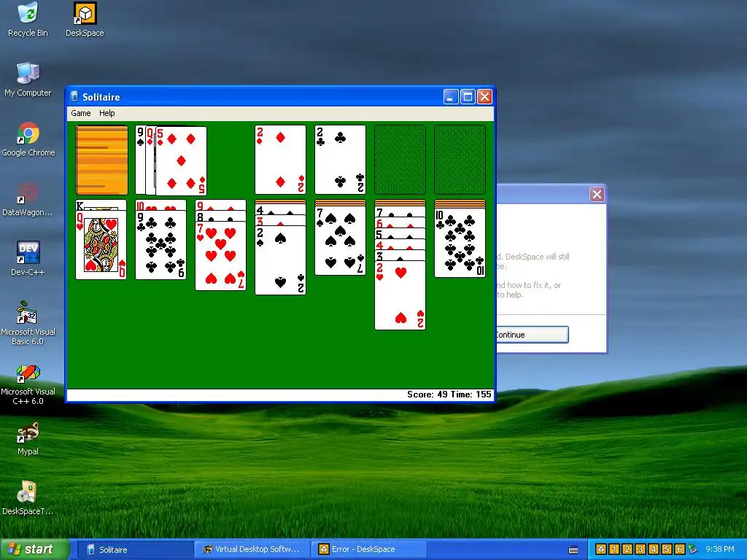Select the red 4 in the sixth column
Image resolution: width=747 pixels, height=560 pixels.
point(400,244)
